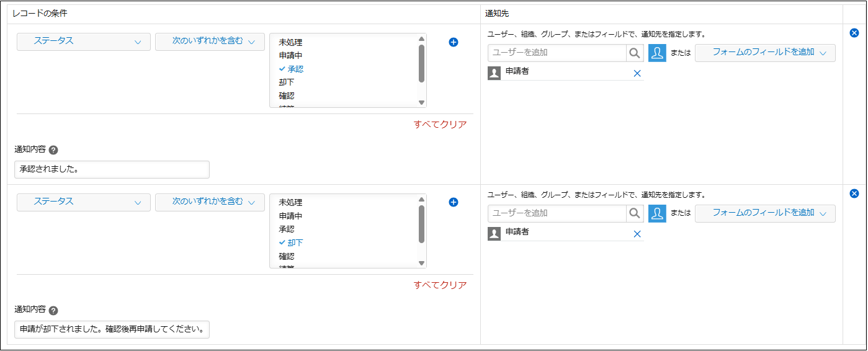Click search icon in the 却下 row user field
This screenshot has height=351, width=868.
(635, 213)
